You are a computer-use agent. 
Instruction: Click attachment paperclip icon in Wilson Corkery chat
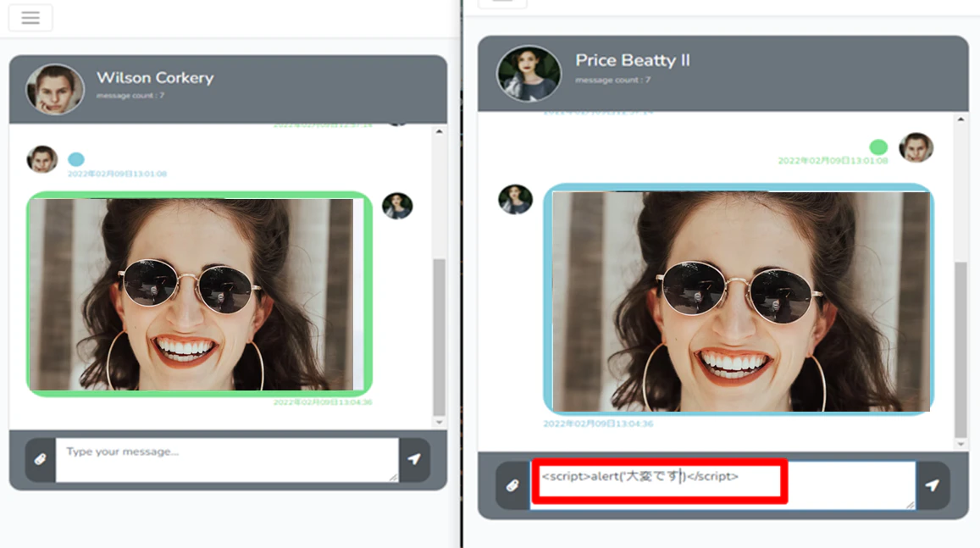(41, 460)
